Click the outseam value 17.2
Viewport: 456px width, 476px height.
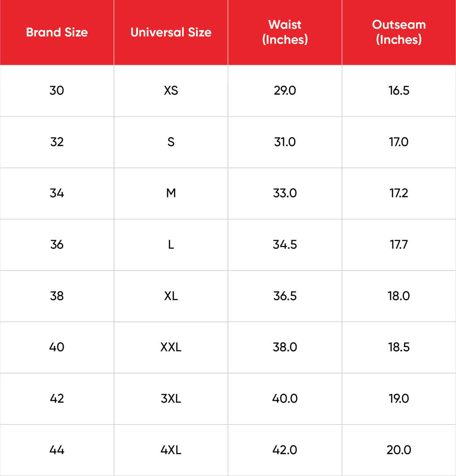click(x=399, y=193)
